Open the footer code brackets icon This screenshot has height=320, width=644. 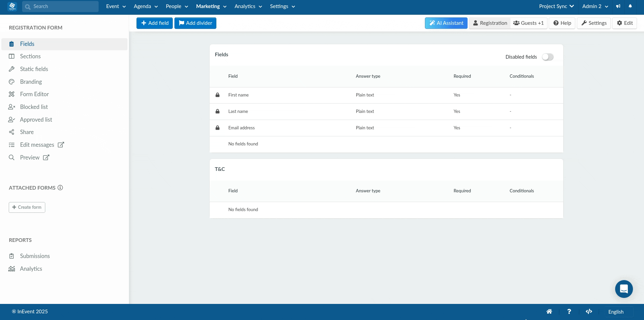point(589,312)
